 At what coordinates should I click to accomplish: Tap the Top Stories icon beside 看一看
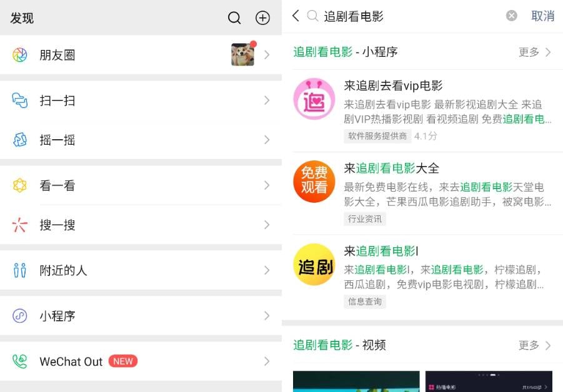[20, 185]
